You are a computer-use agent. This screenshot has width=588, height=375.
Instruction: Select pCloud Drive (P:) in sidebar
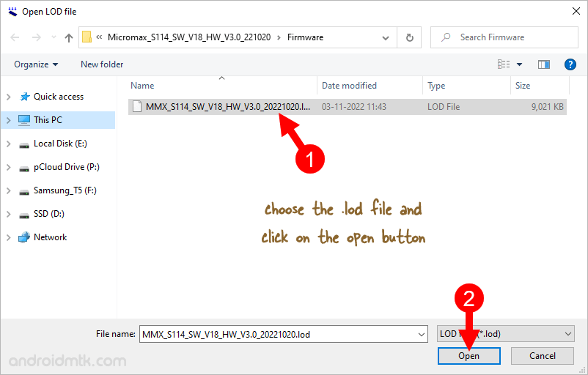(66, 167)
